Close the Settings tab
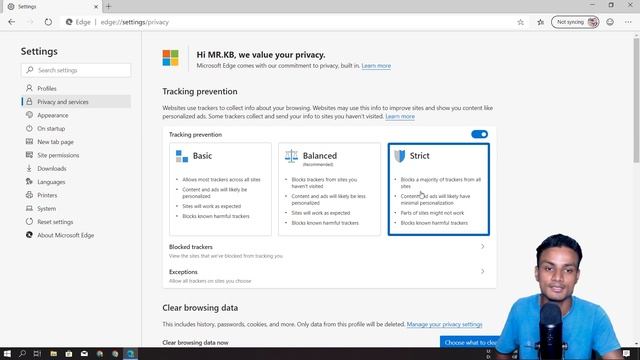640x360 pixels. tap(96, 7)
